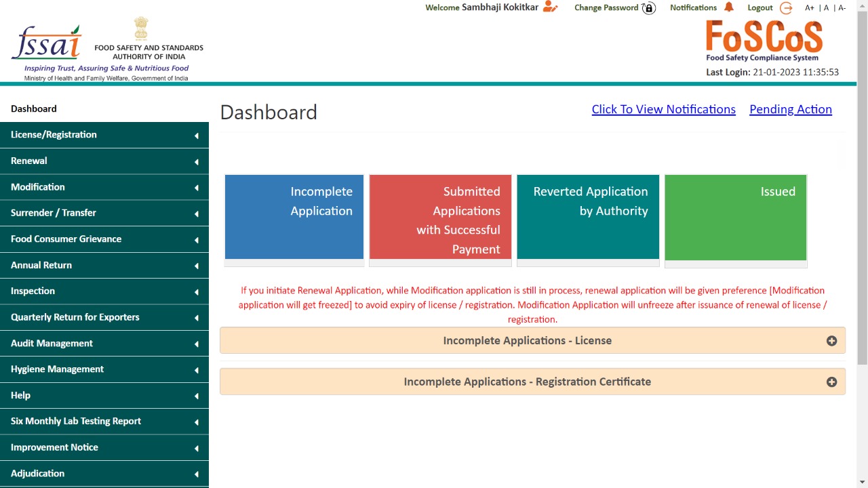Image resolution: width=868 pixels, height=488 pixels.
Task: Open the Modification sidebar menu
Action: (104, 187)
